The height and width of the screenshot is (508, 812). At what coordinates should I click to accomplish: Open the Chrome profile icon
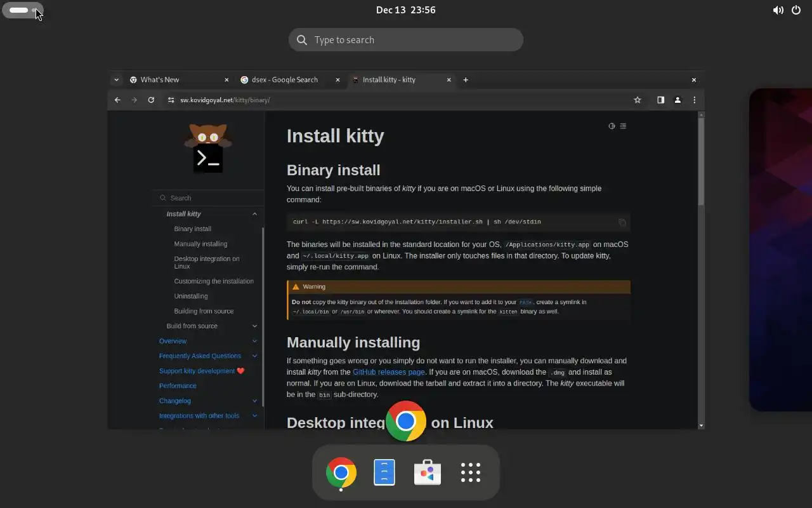click(x=678, y=100)
